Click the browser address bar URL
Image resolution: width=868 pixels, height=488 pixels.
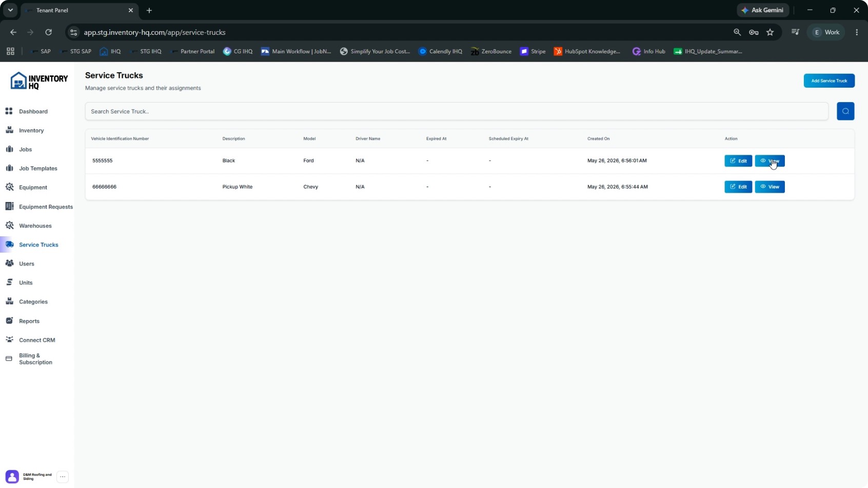pyautogui.click(x=154, y=32)
